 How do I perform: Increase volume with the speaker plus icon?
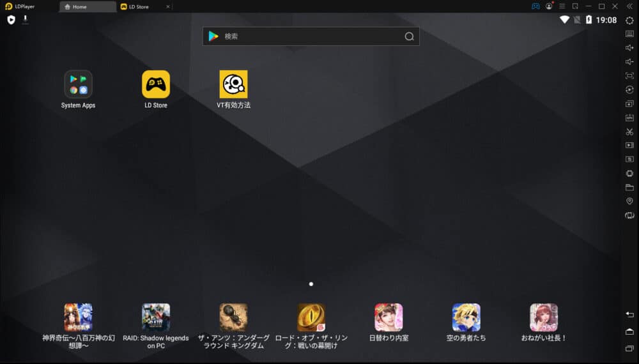(x=629, y=48)
